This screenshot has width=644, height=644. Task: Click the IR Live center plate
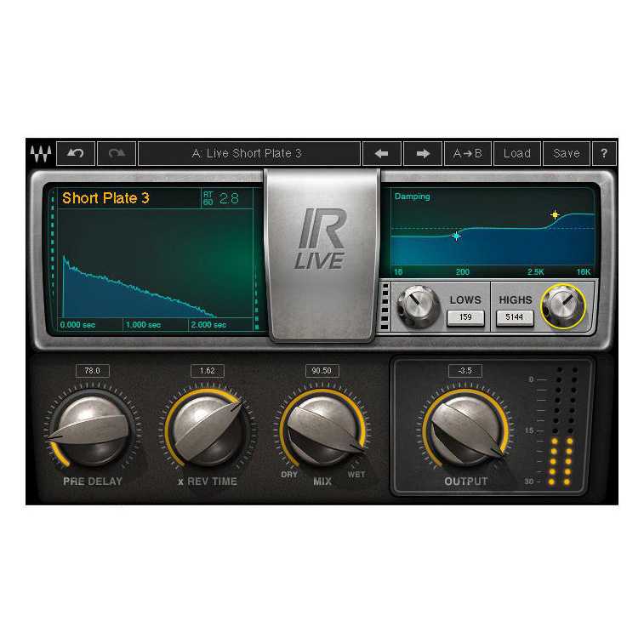point(322,254)
